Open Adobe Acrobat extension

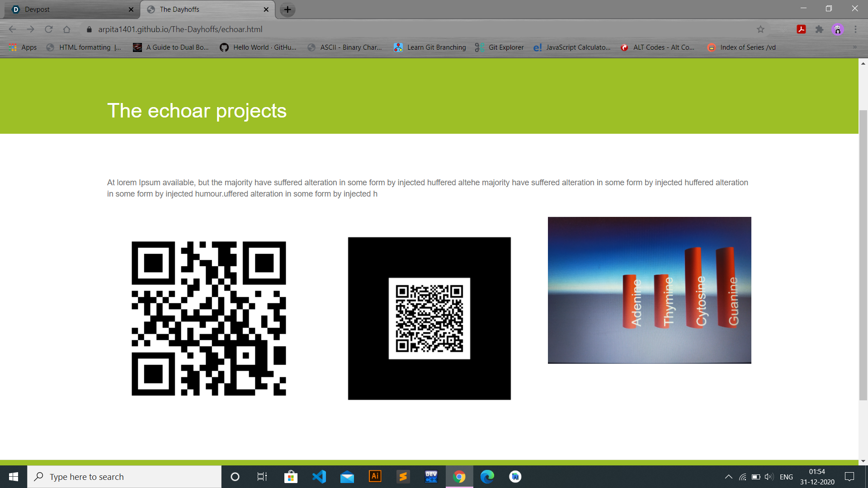tap(801, 29)
